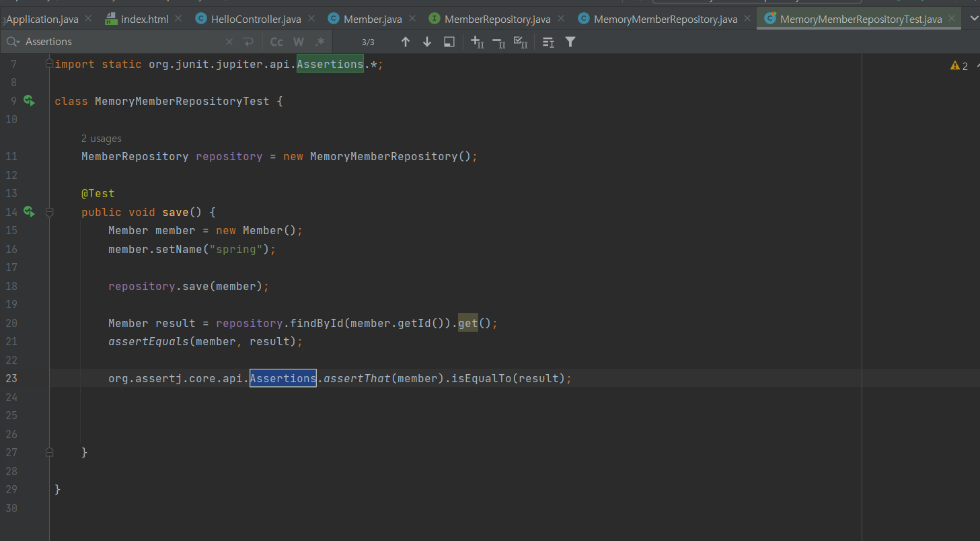The width and height of the screenshot is (980, 541).
Task: Select the MemoryMemberRepositoryTest.java tab
Action: point(860,19)
